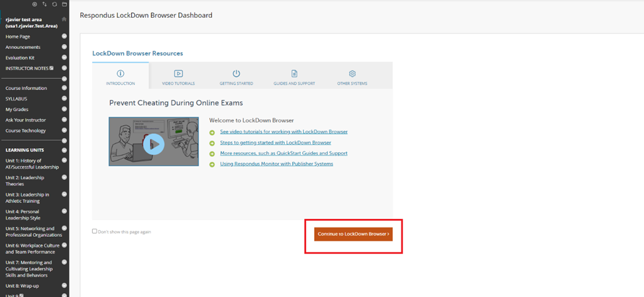Screen dimensions: 644x297
Task: Open the Guides and Support document icon tab
Action: (x=294, y=76)
